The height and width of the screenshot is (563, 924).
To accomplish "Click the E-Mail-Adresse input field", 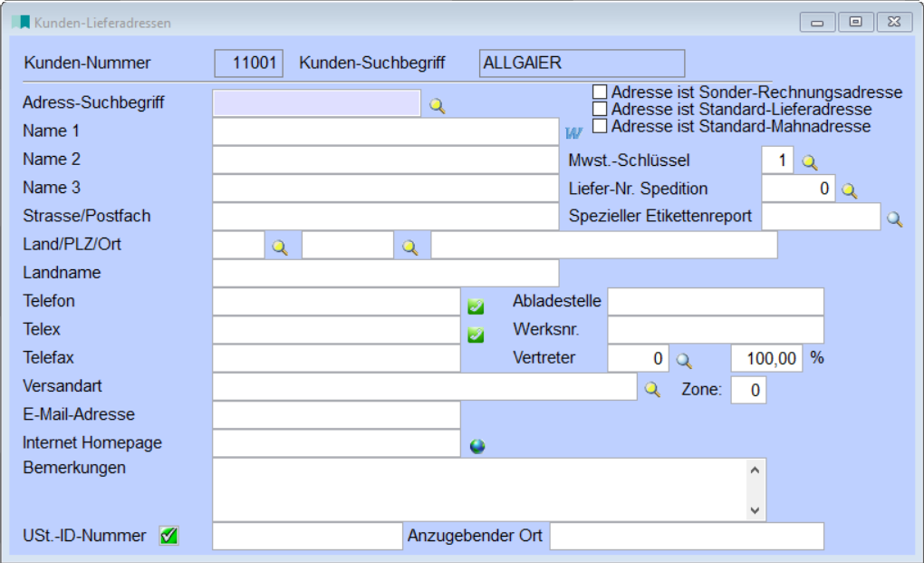I will click(335, 414).
